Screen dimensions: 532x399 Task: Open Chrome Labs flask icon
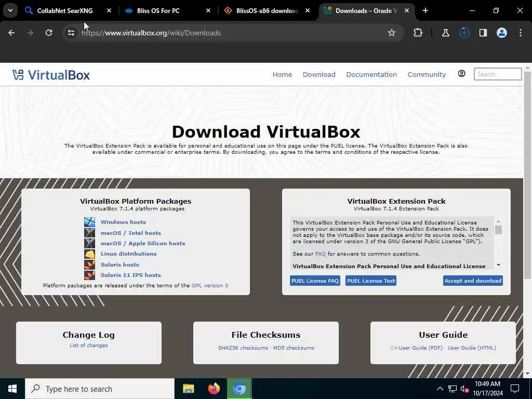[x=445, y=33]
